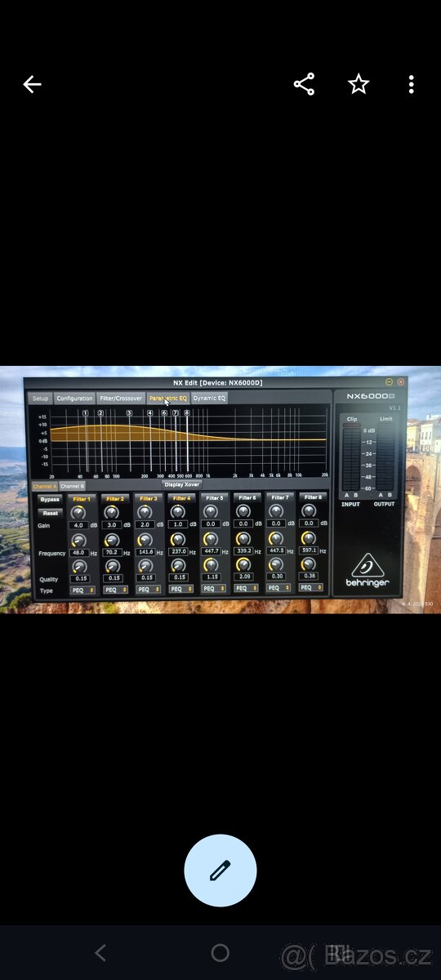Select the Parametric EQ tab
Image resolution: width=441 pixels, height=980 pixels.
pyautogui.click(x=168, y=399)
